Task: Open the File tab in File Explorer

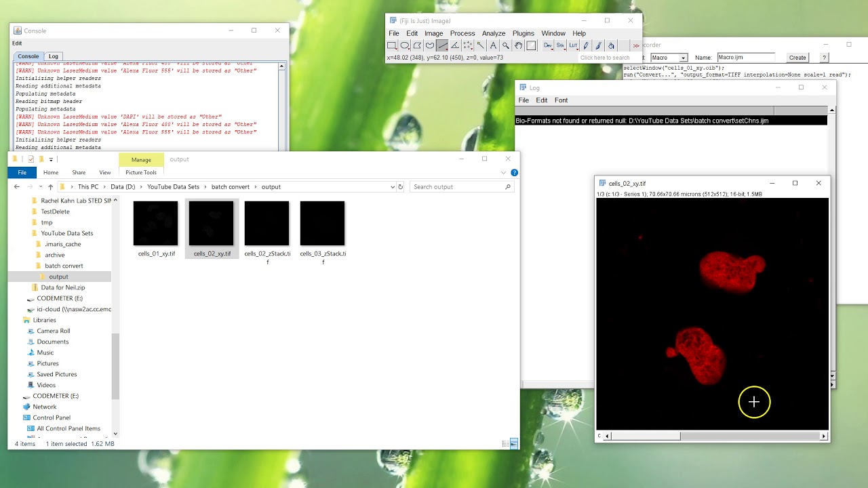Action: point(22,172)
